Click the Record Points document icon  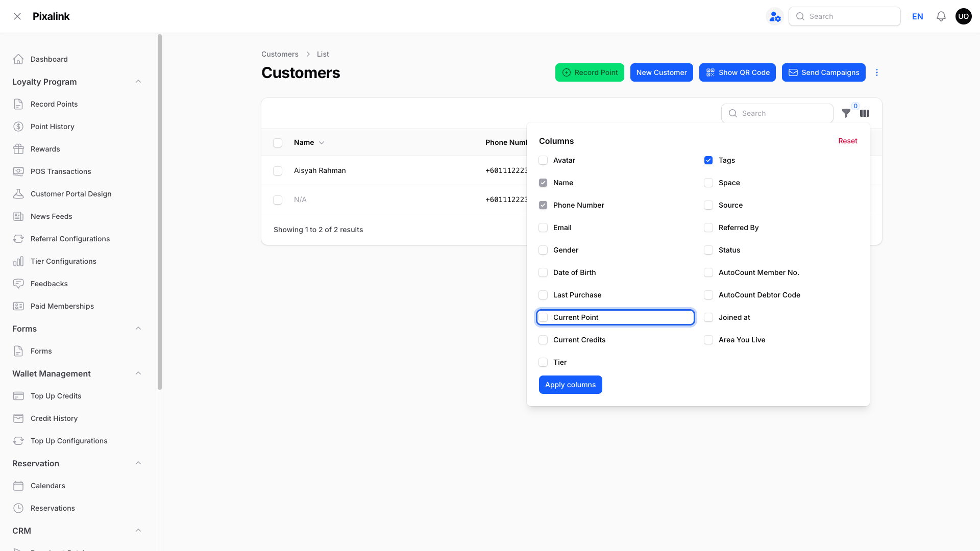pos(18,104)
